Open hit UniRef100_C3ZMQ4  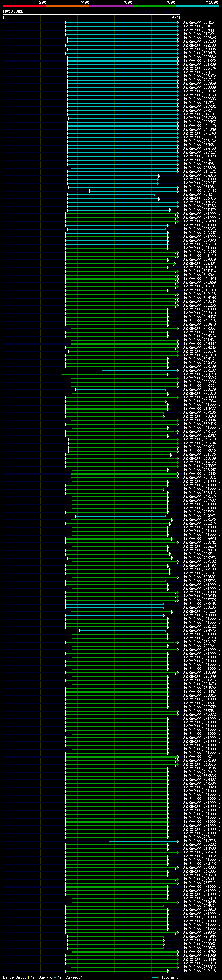(x=199, y=264)
